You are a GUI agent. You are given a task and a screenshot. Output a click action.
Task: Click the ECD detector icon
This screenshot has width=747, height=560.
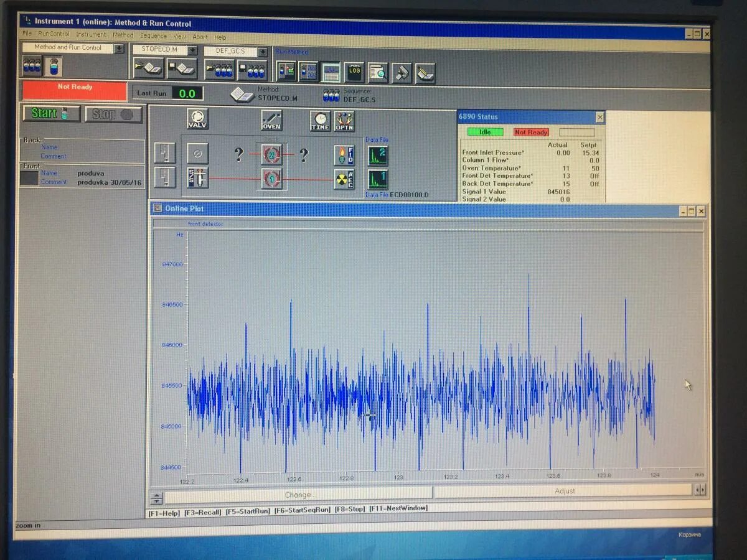[344, 180]
